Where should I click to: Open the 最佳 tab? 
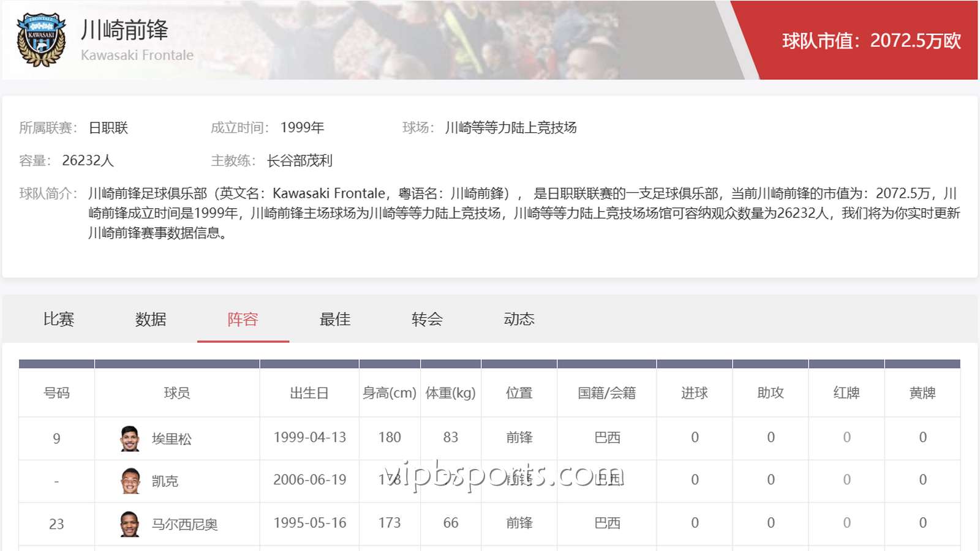coord(335,319)
